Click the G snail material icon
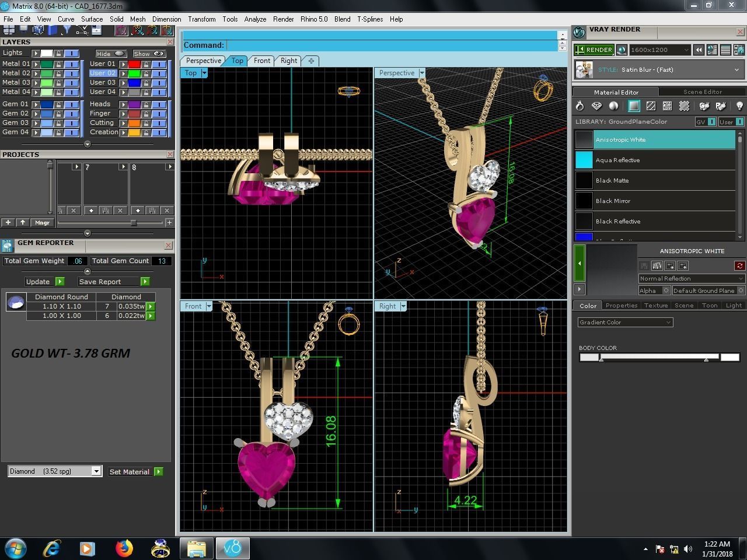The height and width of the screenshot is (560, 747). point(704,106)
